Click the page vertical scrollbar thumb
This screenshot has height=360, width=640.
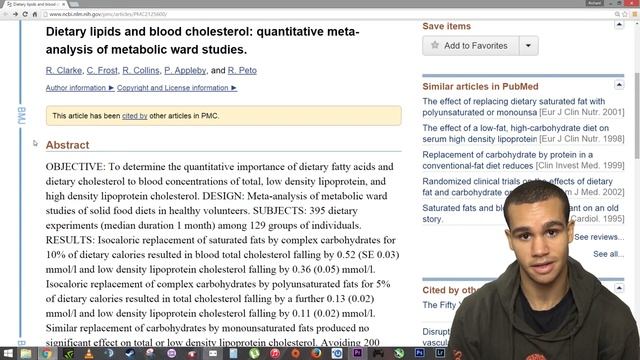pyautogui.click(x=637, y=116)
